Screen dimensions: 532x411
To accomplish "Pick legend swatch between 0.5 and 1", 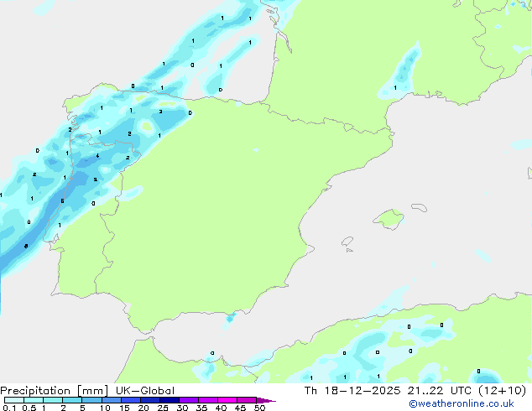I will click(x=34, y=400).
